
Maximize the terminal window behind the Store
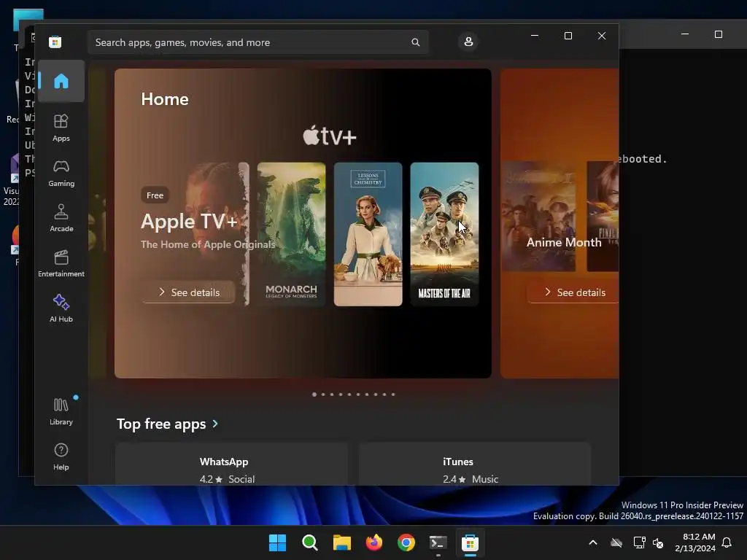(719, 34)
